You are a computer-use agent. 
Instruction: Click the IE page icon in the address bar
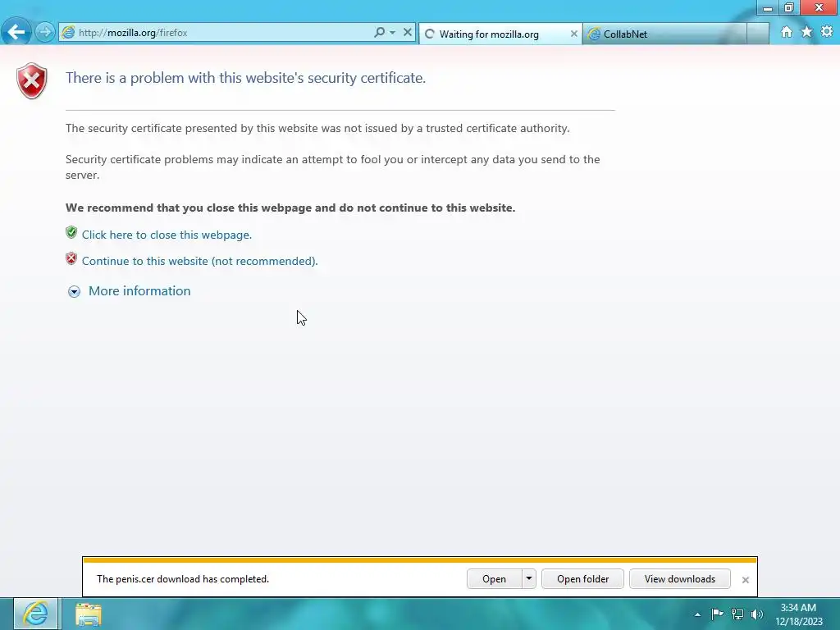[x=68, y=33]
